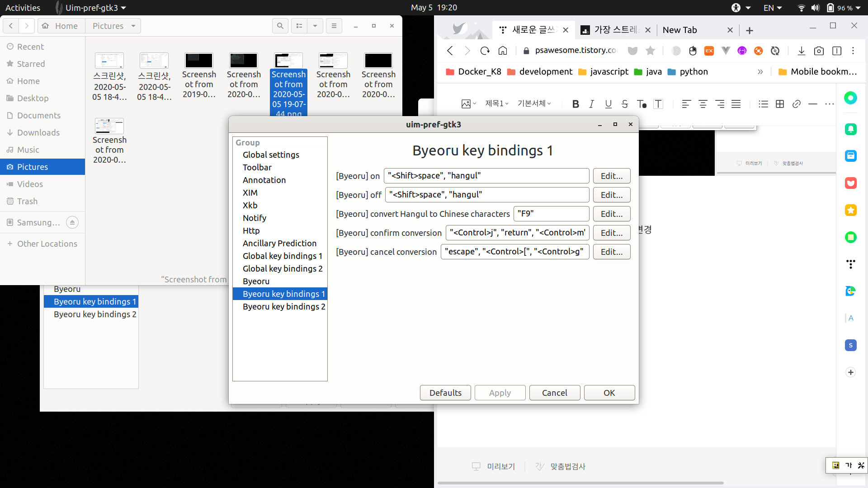Click the browser screenshot camera icon
868x488 pixels.
(819, 51)
